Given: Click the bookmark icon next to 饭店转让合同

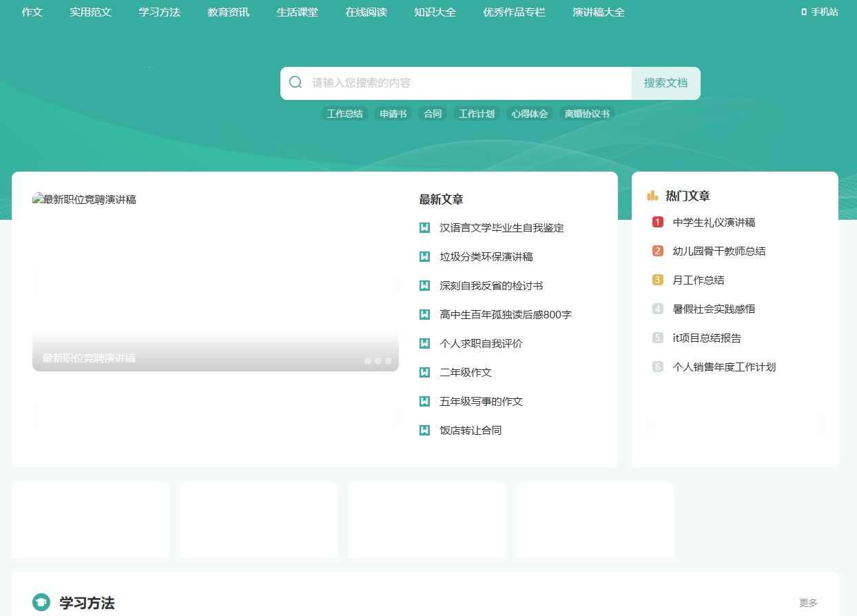Looking at the screenshot, I should [424, 430].
